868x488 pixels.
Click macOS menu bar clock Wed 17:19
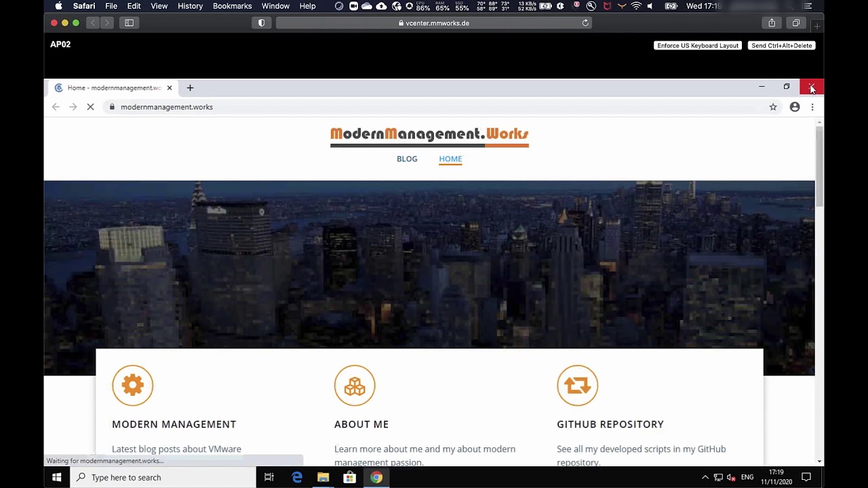704,6
